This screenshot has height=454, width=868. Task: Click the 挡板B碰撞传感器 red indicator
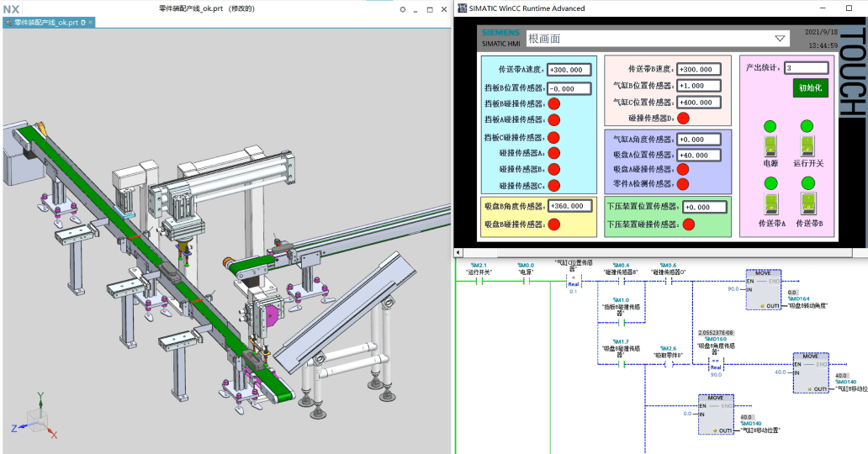553,103
